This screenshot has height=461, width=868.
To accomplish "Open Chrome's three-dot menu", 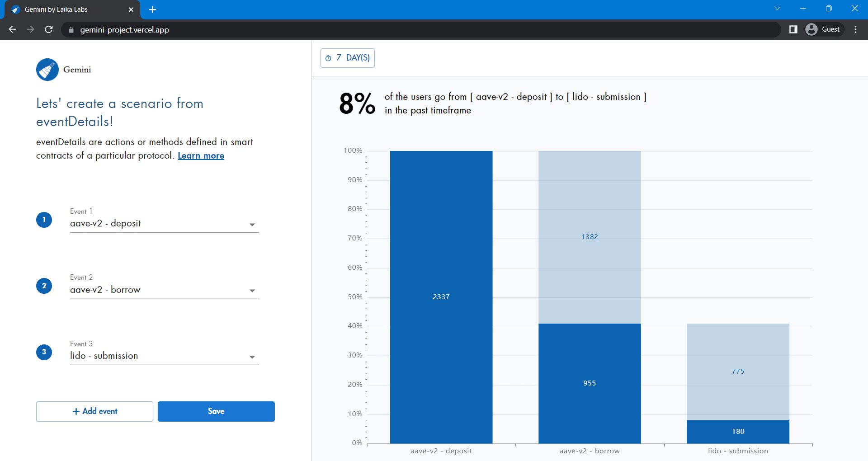I will (x=855, y=29).
